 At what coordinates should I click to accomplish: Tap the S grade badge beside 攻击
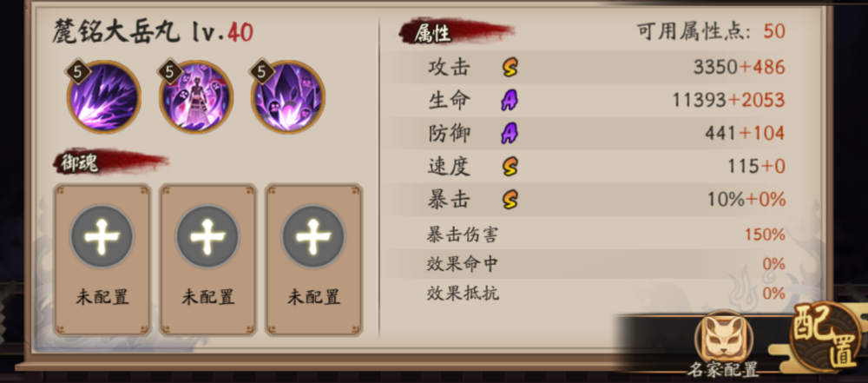(510, 68)
